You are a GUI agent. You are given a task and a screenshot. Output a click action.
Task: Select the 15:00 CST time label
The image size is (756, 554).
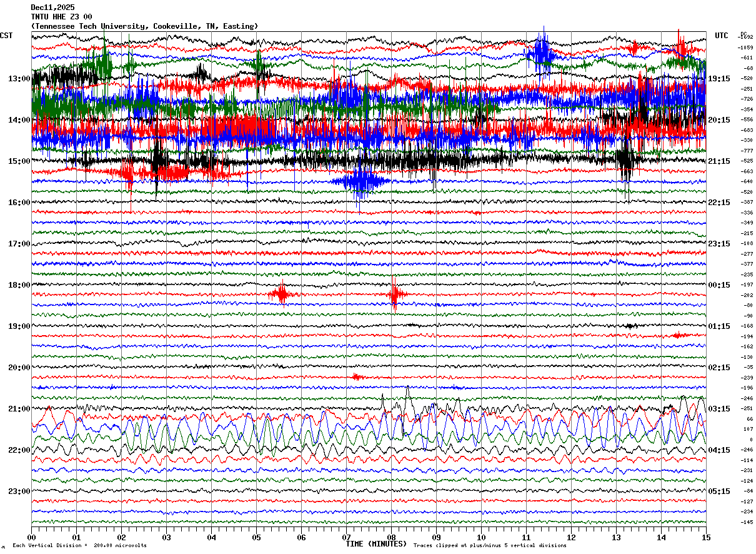point(19,161)
